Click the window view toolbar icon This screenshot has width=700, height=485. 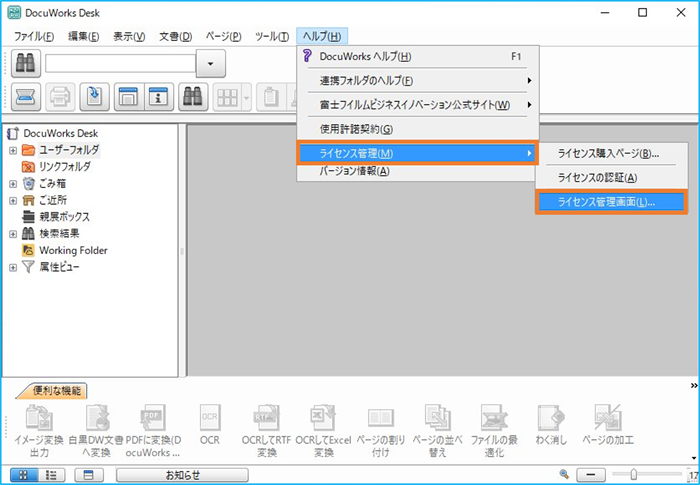pyautogui.click(x=129, y=96)
